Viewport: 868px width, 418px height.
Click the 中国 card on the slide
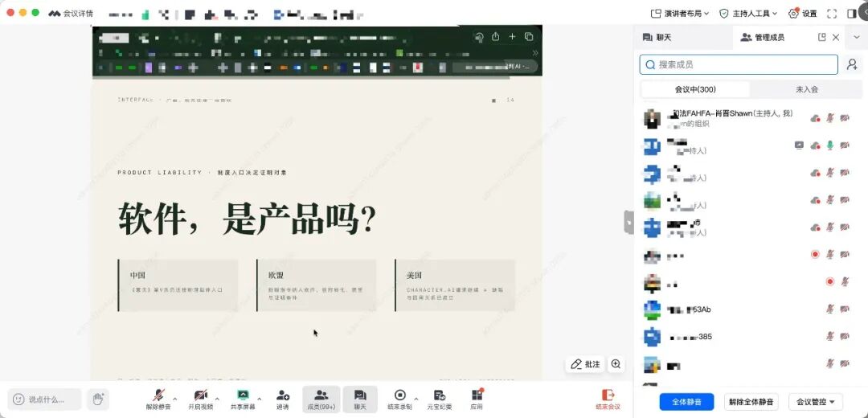pyautogui.click(x=178, y=285)
